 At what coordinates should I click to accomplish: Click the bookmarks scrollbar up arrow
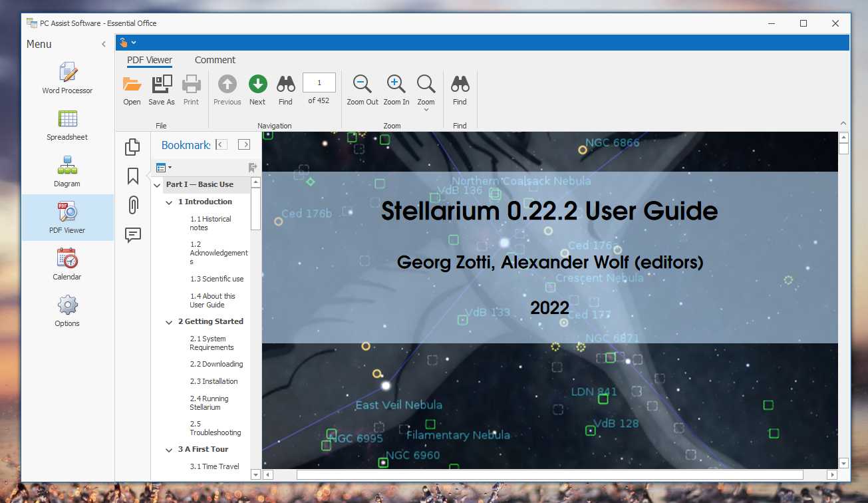pyautogui.click(x=255, y=182)
